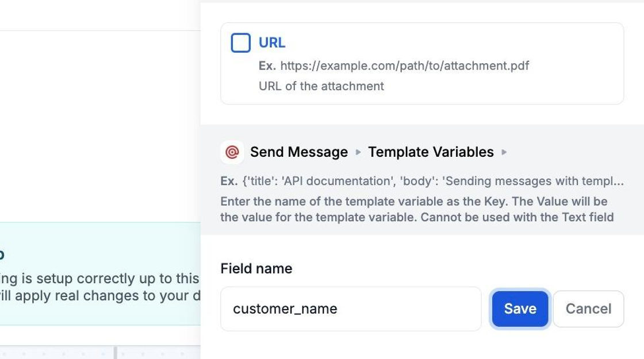
Task: Select the Template Variables breadcrumb
Action: 431,152
